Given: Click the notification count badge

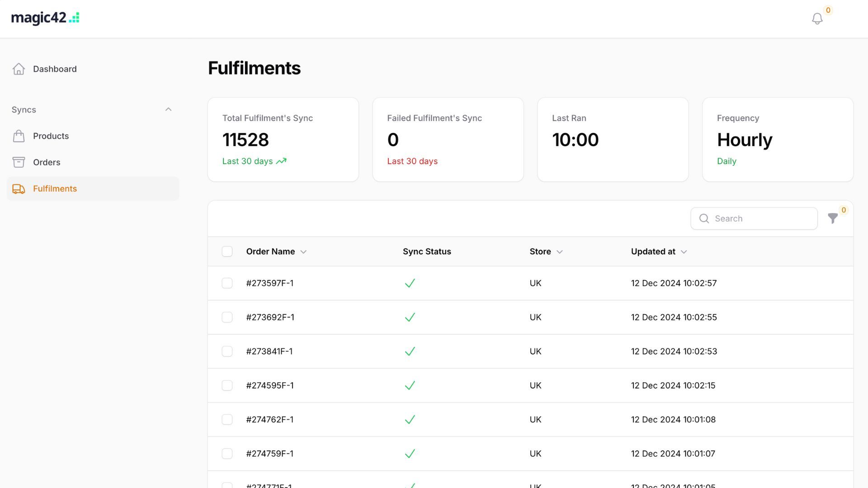Looking at the screenshot, I should (x=828, y=10).
